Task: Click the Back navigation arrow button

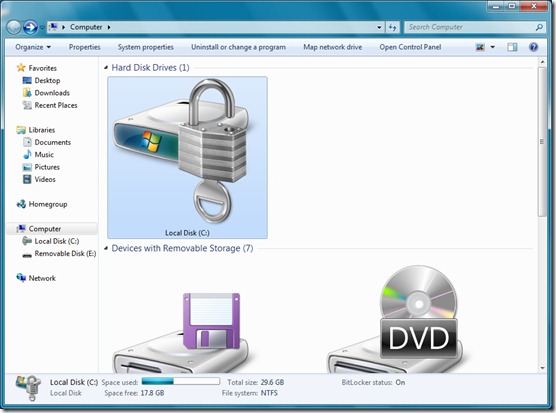Action: [x=14, y=27]
